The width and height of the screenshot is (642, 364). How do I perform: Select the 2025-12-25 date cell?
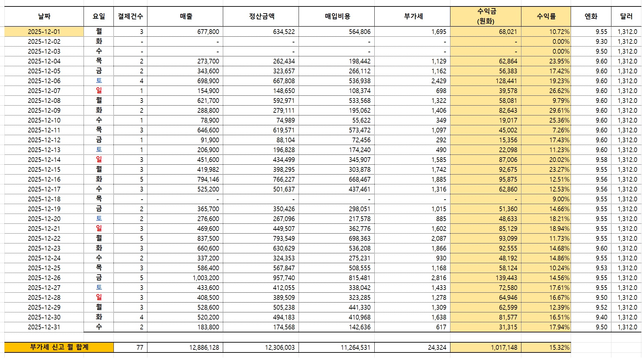[x=44, y=268]
